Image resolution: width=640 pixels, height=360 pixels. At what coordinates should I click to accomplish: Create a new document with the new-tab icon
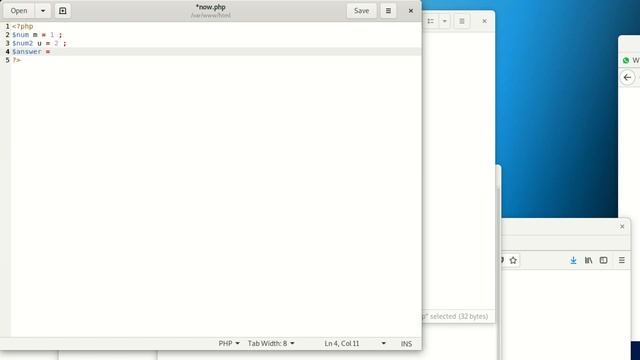[x=62, y=11]
